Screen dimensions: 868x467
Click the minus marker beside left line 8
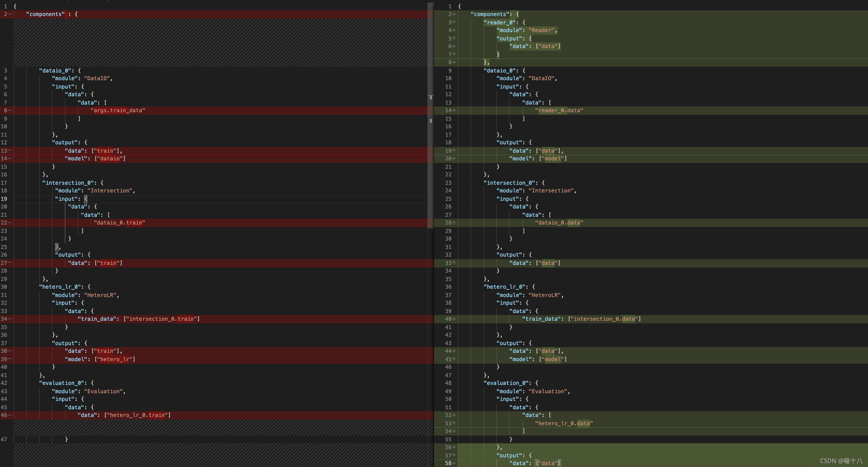(9, 110)
